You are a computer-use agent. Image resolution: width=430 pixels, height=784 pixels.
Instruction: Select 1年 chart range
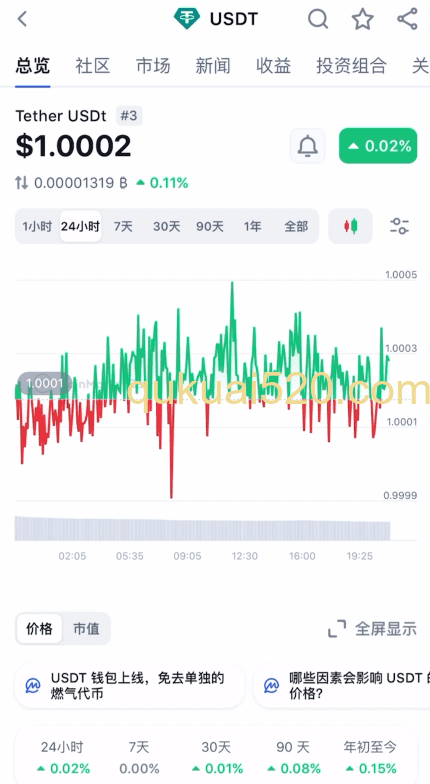pyautogui.click(x=252, y=226)
